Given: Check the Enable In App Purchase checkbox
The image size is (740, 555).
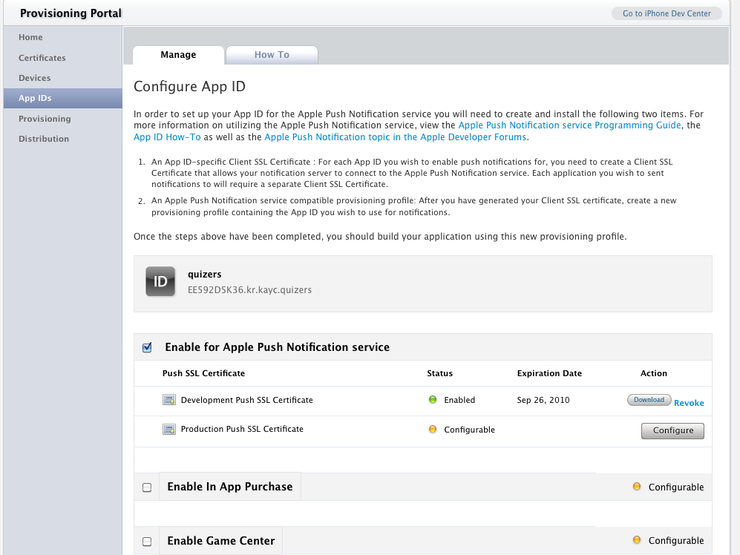Looking at the screenshot, I should pyautogui.click(x=147, y=487).
